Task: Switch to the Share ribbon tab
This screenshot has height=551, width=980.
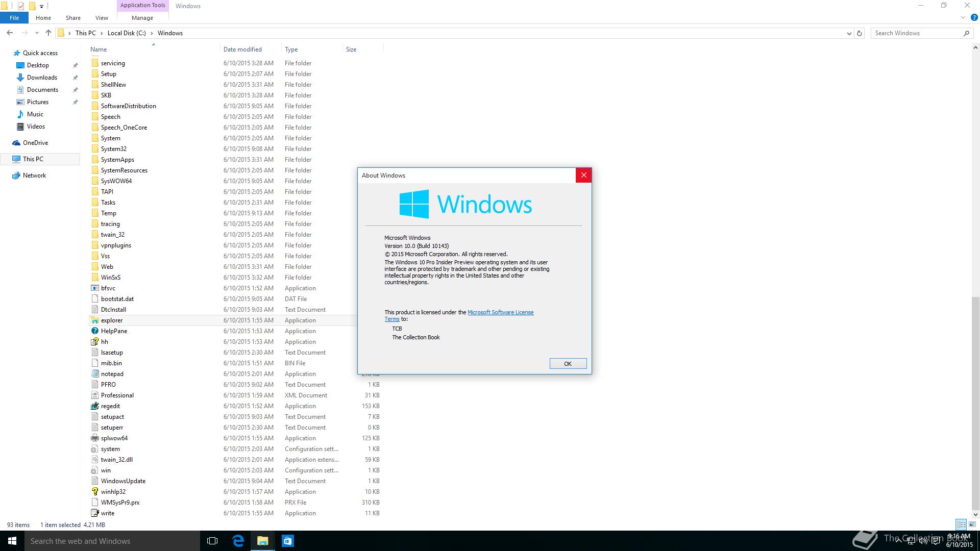Action: (73, 18)
